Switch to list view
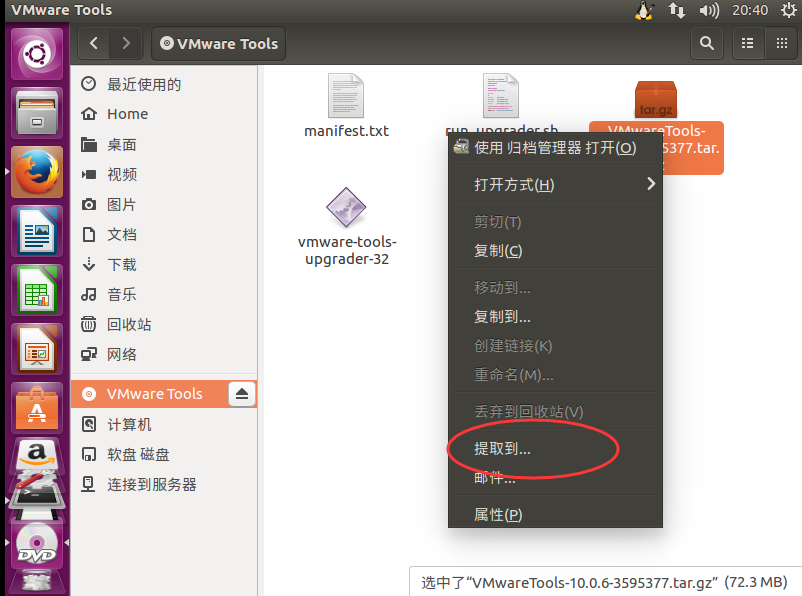 tap(748, 43)
